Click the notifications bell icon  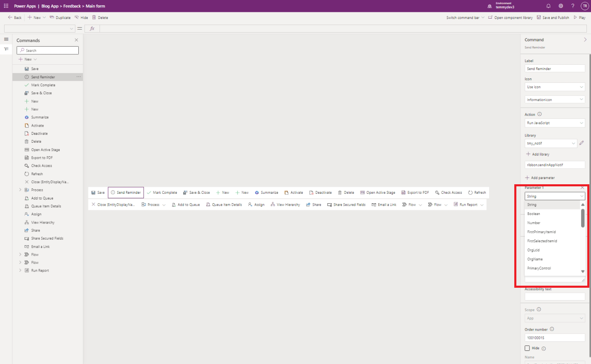(x=549, y=6)
